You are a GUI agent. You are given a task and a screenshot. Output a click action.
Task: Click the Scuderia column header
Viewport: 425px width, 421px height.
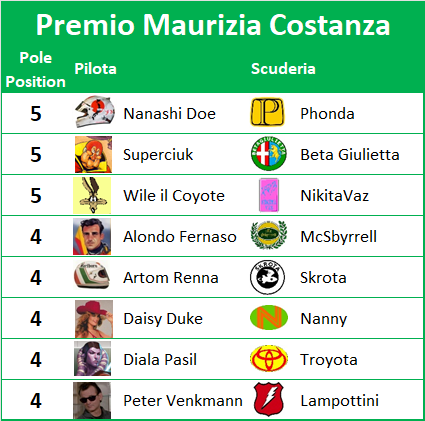point(283,69)
